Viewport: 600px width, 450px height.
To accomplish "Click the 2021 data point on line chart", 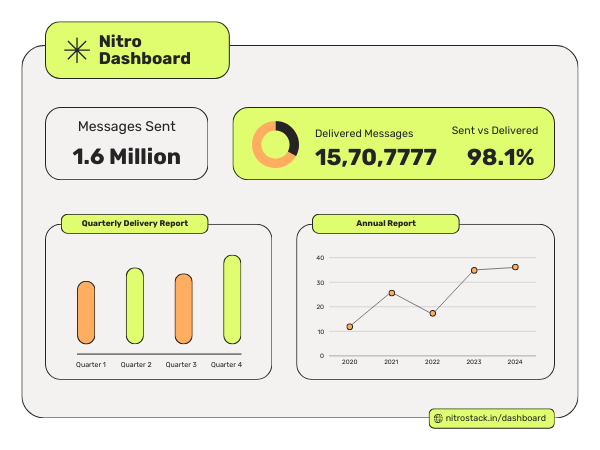I will [391, 293].
